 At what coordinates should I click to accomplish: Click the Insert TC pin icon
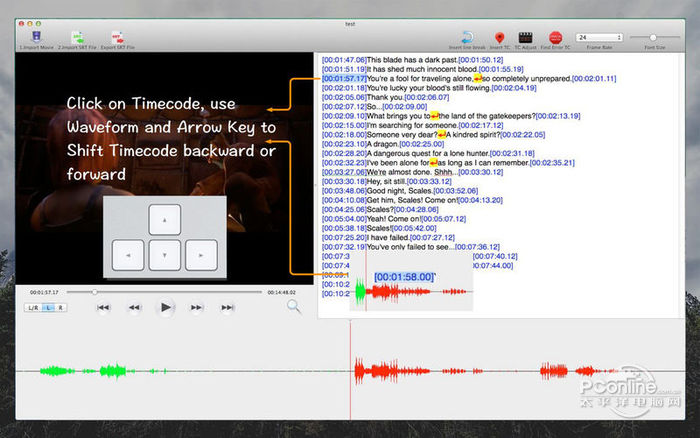tap(500, 38)
